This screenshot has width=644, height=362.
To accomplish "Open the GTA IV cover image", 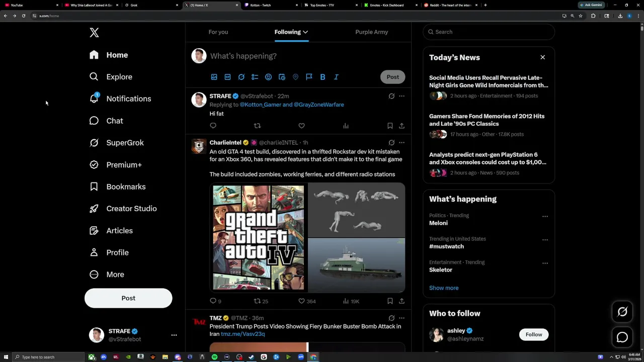I will click(x=258, y=238).
